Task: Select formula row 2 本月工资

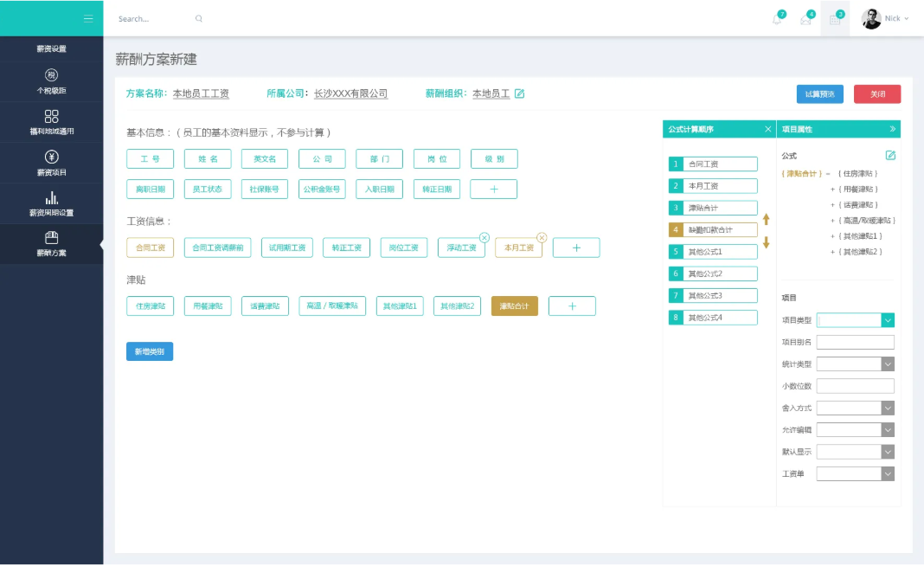Action: click(713, 186)
